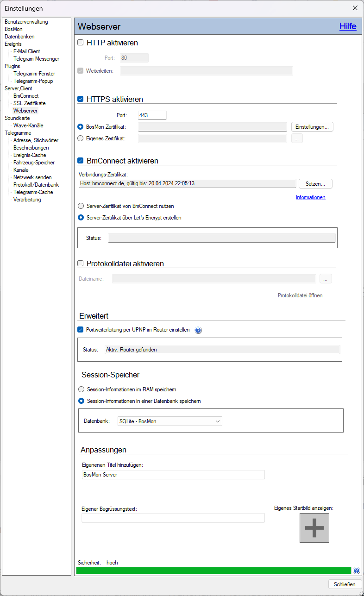Image resolution: width=364 pixels, height=596 pixels.
Task: Open Fahrzeug-Speicher settings
Action: [x=34, y=163]
